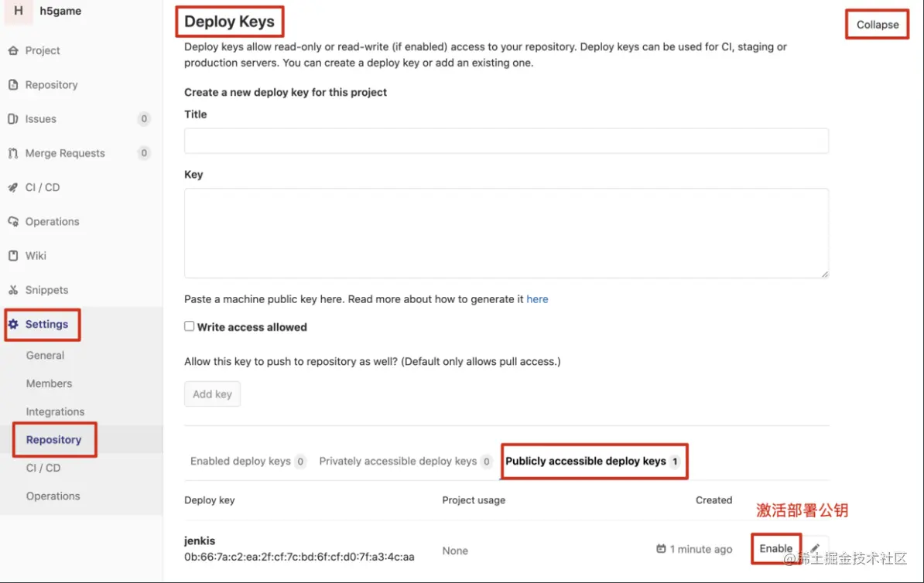The width and height of the screenshot is (924, 583).
Task: Click pencil edit icon for jenkis key
Action: pos(815,548)
